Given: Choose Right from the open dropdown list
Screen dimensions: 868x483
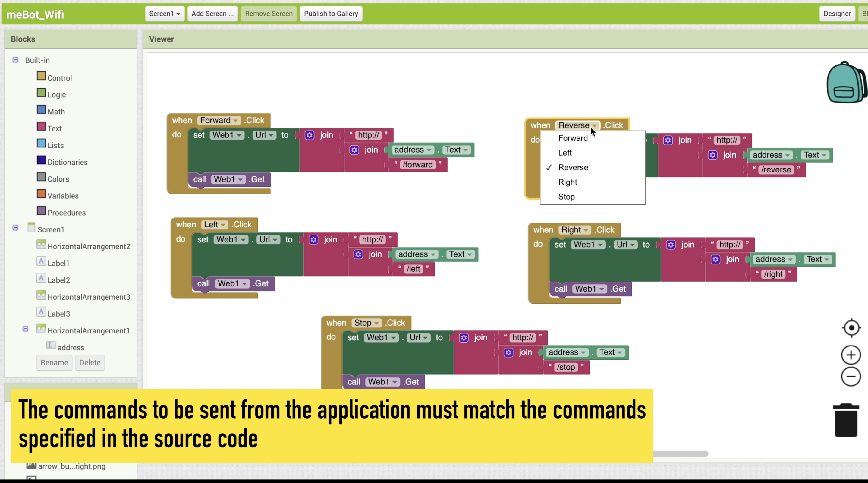Looking at the screenshot, I should [568, 182].
